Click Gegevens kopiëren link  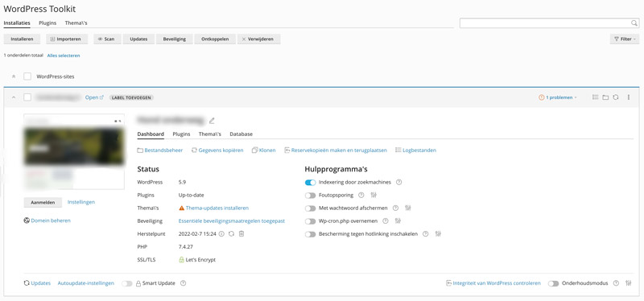pos(217,150)
